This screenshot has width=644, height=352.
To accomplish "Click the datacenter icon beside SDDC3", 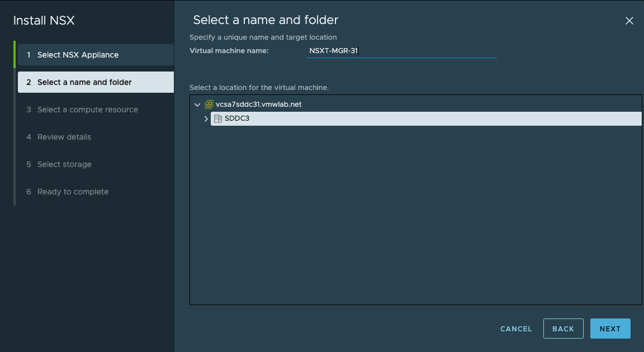I will 217,118.
